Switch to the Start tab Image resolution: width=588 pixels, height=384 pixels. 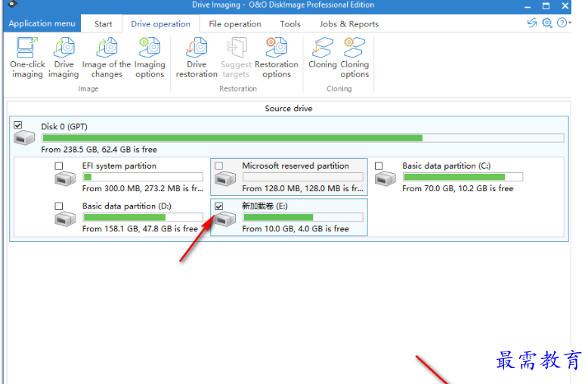point(103,24)
